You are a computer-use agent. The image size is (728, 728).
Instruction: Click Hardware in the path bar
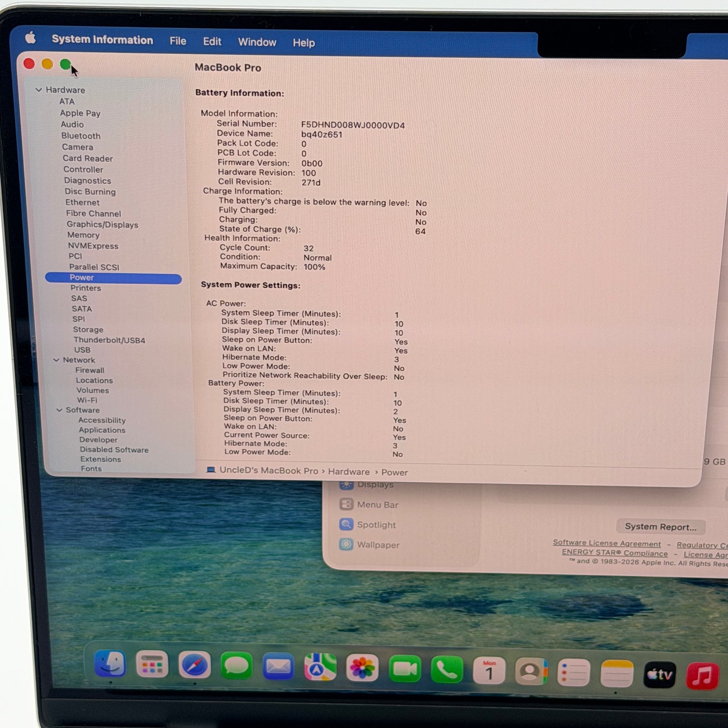click(x=349, y=472)
